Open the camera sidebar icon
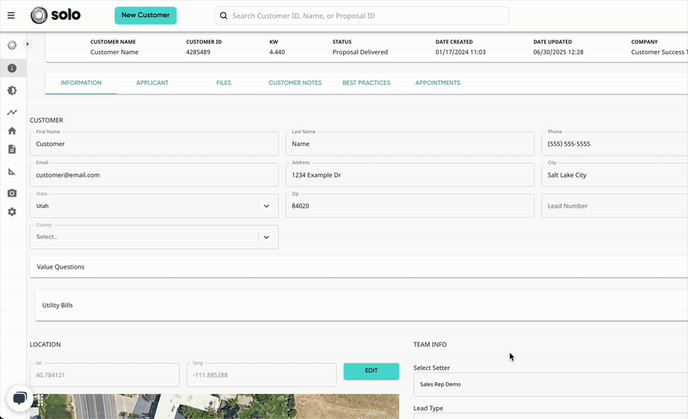The width and height of the screenshot is (688, 419). [x=12, y=193]
